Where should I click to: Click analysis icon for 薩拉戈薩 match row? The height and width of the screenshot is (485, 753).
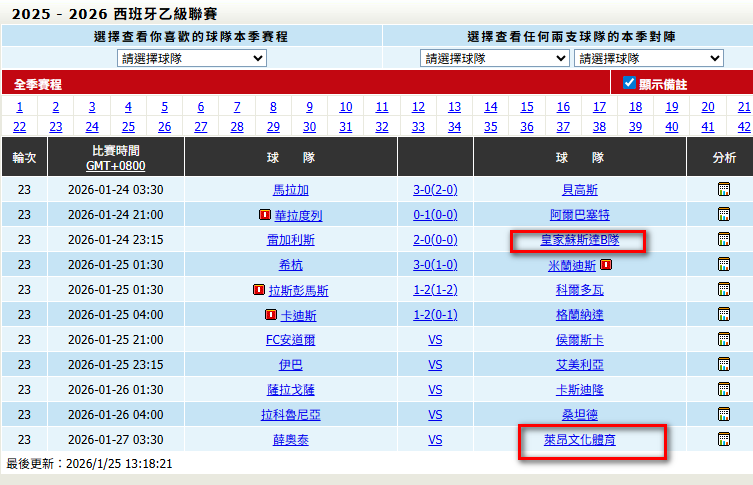coord(724,390)
